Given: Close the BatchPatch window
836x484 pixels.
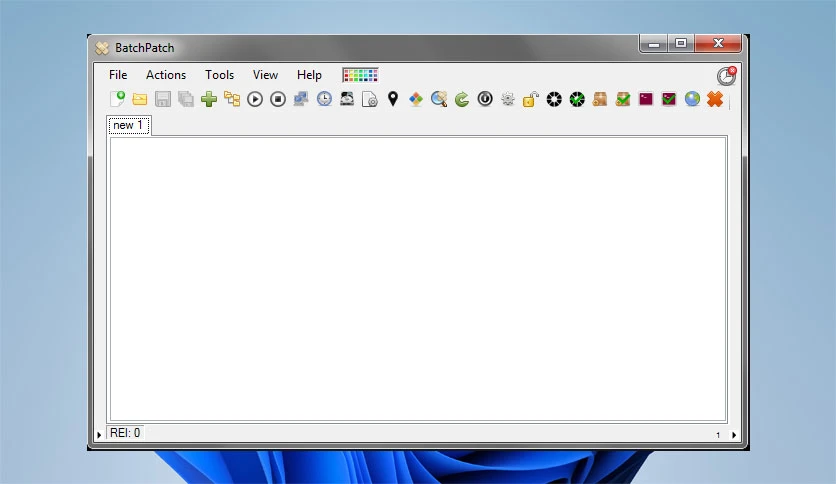Looking at the screenshot, I should [x=718, y=44].
